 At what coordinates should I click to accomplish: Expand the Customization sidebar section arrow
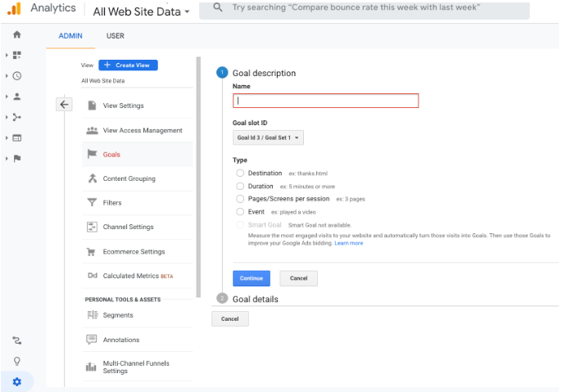[x=7, y=55]
